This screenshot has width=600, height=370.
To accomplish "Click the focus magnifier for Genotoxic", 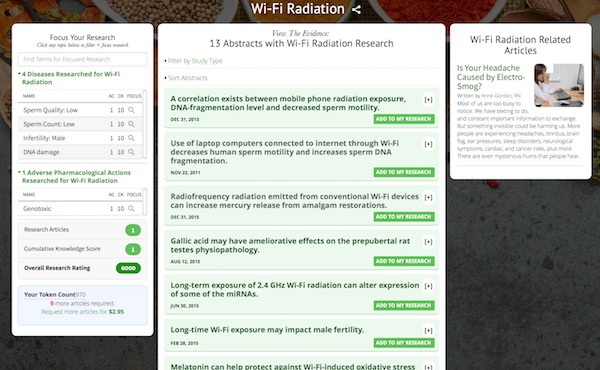I will click(x=131, y=209).
